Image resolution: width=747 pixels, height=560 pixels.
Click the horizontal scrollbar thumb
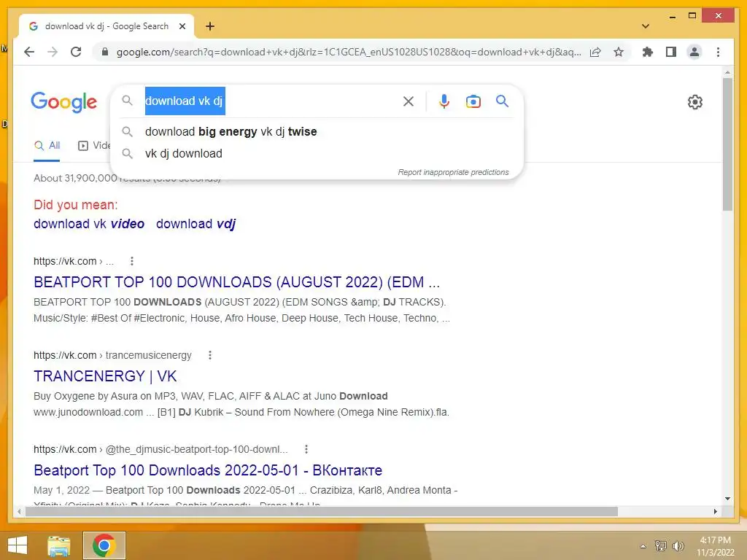pos(322,511)
